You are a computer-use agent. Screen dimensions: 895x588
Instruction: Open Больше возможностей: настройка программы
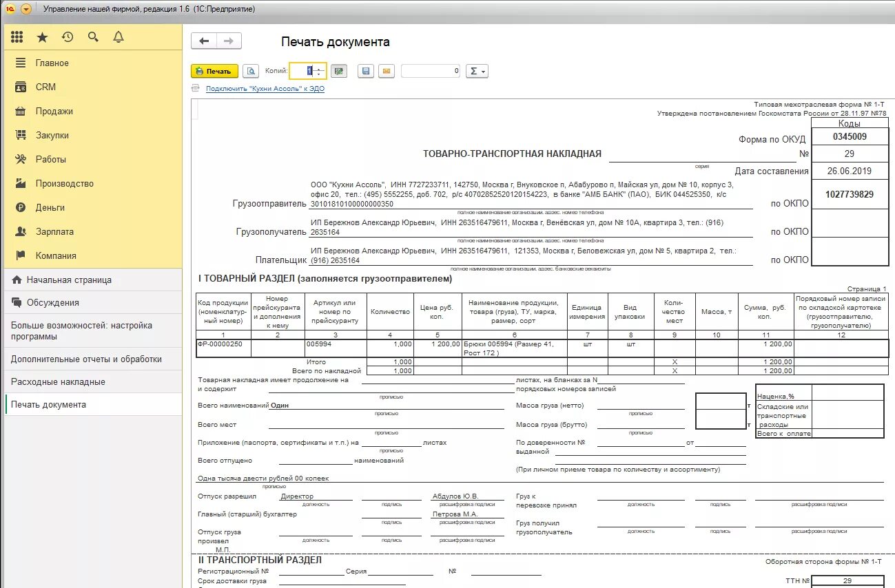point(93,331)
